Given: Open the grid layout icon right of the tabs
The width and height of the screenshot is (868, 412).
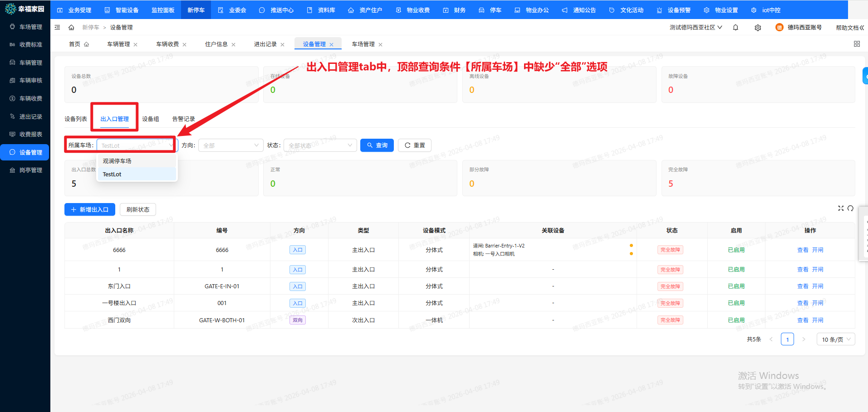Looking at the screenshot, I should (857, 44).
